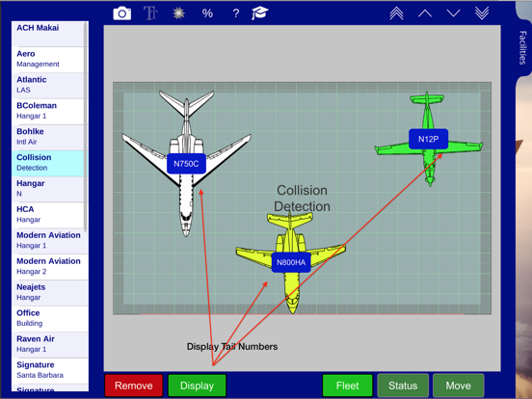Screen dimensions: 532x399
Task: Click the Collision Detection hangar title text
Action: tap(302, 199)
